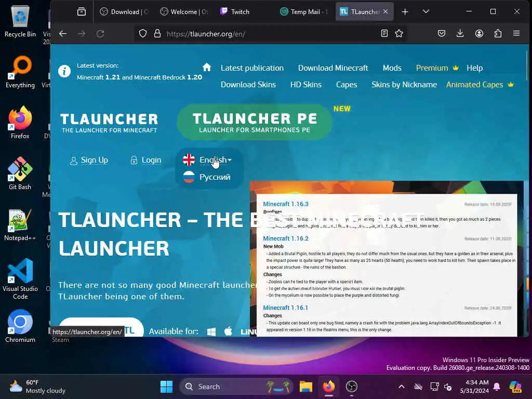Click taskbar Search box
Image resolution: width=532 pixels, height=399 pixels.
(236, 387)
